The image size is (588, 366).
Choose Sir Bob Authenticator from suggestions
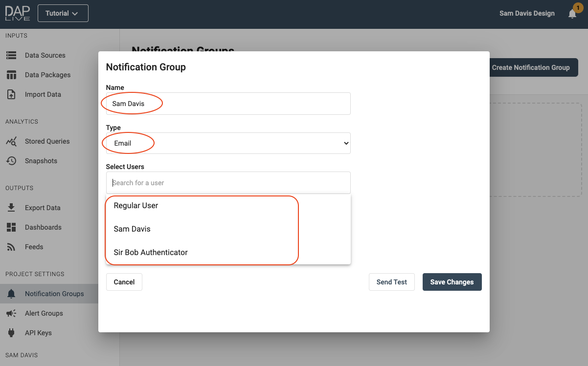tap(151, 253)
